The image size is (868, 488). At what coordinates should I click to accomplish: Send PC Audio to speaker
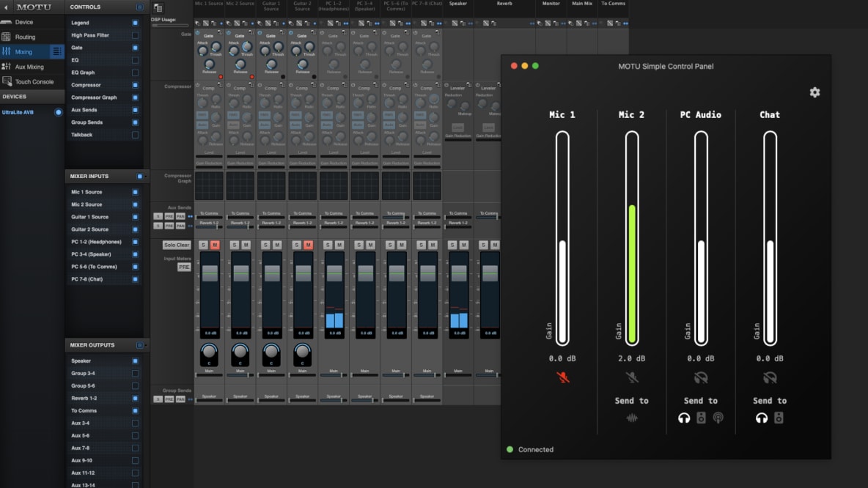tap(701, 418)
